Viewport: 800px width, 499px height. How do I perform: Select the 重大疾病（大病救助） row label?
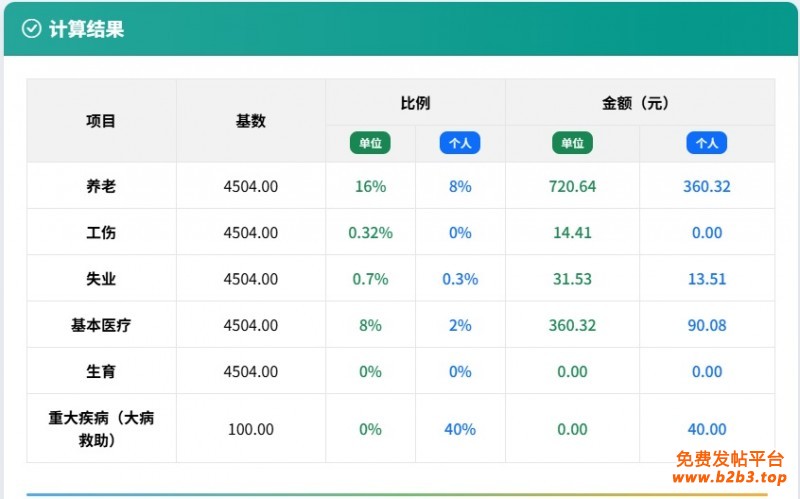101,428
